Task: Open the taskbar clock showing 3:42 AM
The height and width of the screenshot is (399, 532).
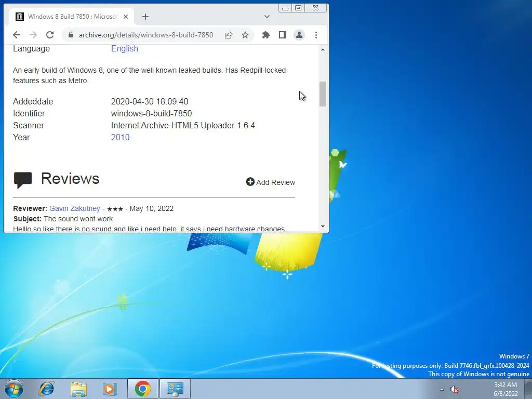Action: tap(506, 389)
